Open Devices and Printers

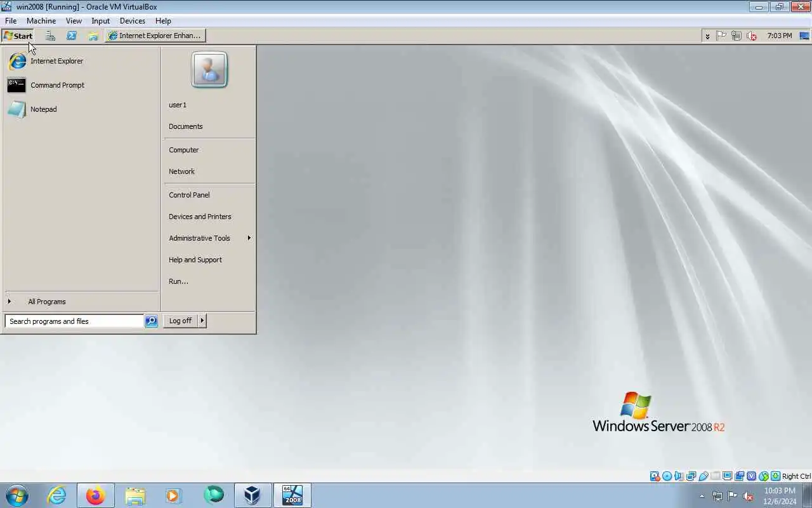(x=209, y=217)
